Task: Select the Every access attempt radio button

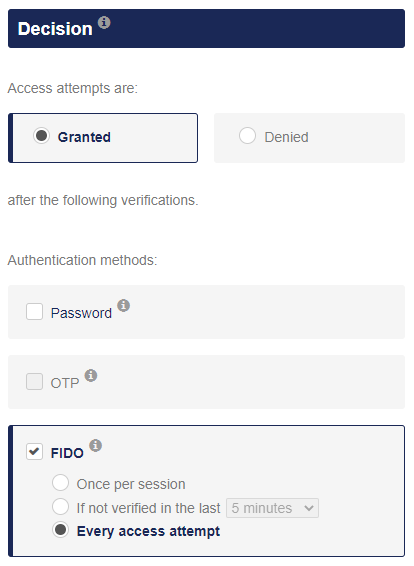Action: pos(60,530)
